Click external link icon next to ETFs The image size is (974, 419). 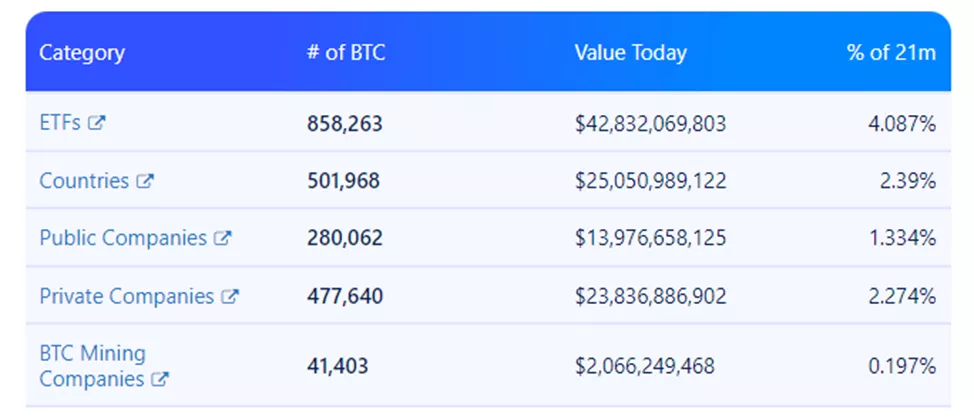[97, 124]
